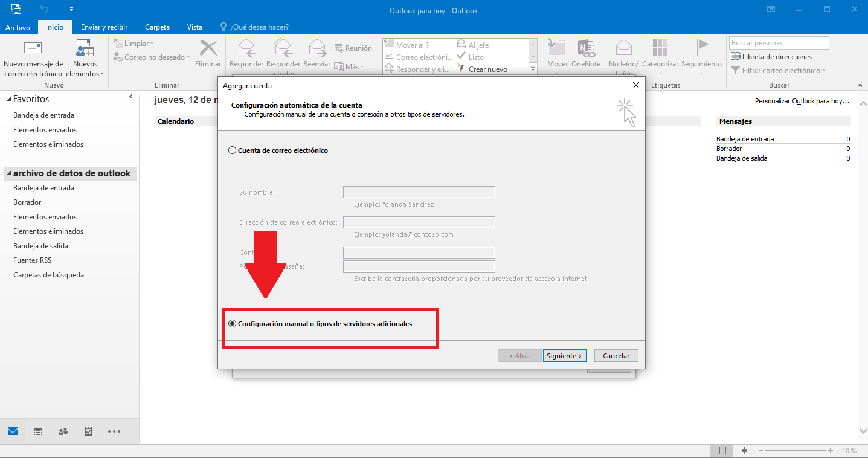Select Bandeja de salida folder in data file
This screenshot has height=458, width=868.
tap(40, 246)
